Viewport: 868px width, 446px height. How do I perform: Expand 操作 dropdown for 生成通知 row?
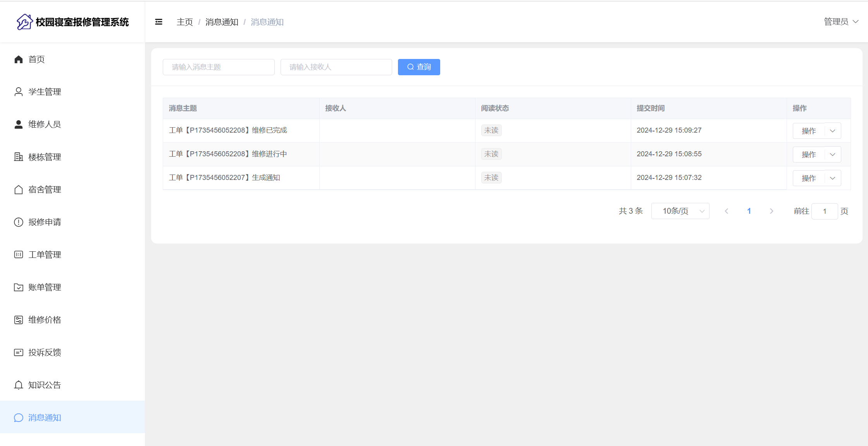[832, 178]
